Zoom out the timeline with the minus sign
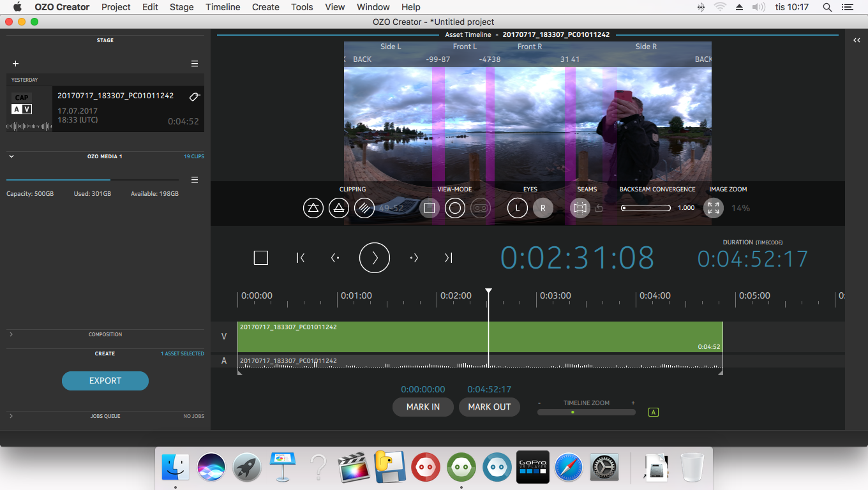The height and width of the screenshot is (490, 868). pyautogui.click(x=539, y=403)
